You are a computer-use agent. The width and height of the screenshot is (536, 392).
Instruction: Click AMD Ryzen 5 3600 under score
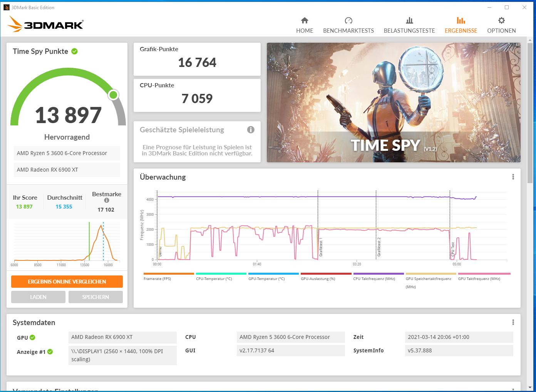[67, 153]
